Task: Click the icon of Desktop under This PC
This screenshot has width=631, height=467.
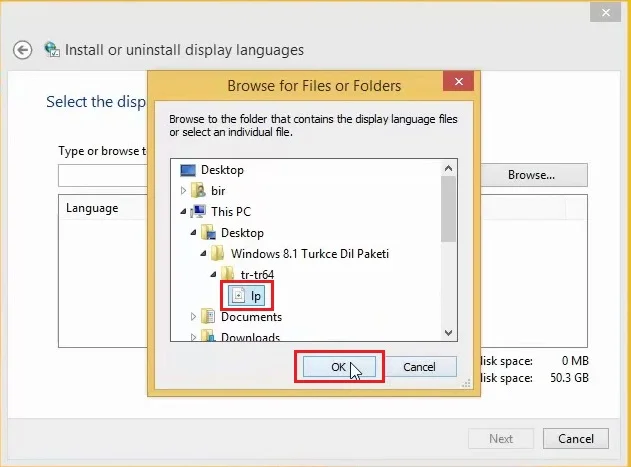Action: 208,232
